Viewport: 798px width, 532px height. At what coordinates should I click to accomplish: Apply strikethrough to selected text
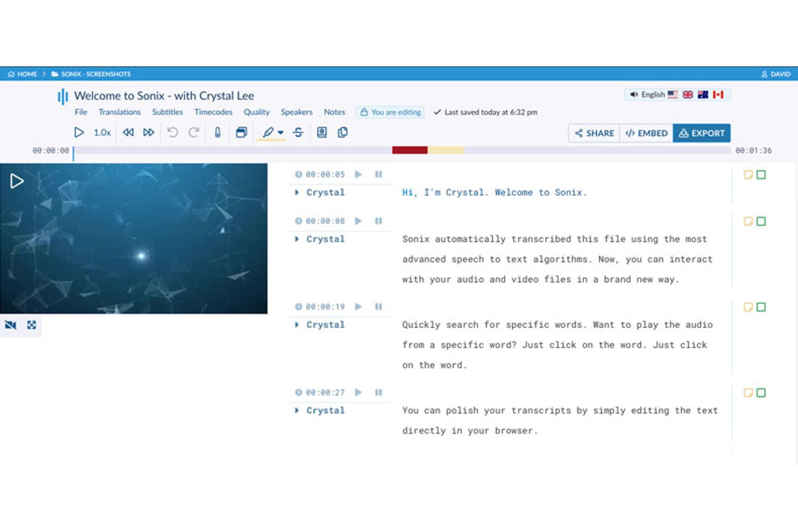coord(298,132)
